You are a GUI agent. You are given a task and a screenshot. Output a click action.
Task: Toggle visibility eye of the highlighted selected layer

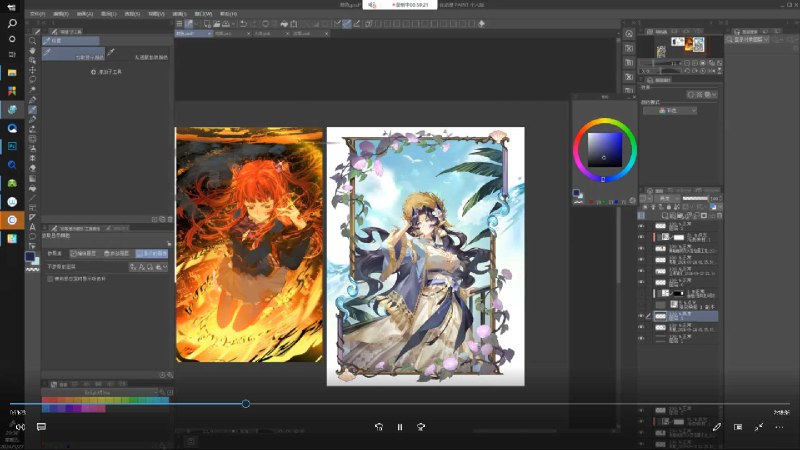point(641,316)
